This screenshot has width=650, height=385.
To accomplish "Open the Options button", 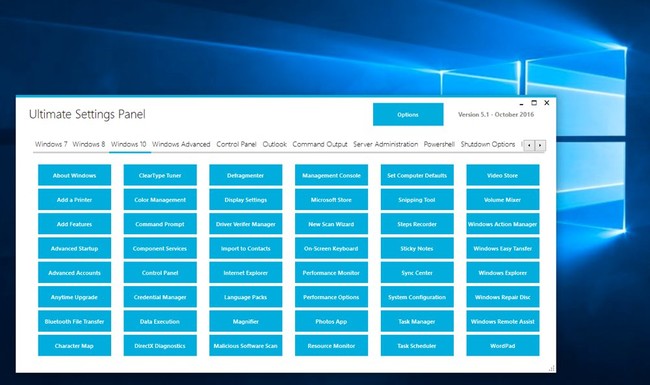I will point(408,114).
